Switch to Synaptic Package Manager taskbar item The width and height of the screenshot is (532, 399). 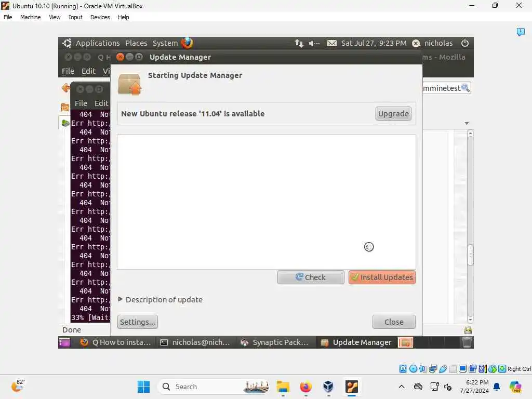point(275,342)
